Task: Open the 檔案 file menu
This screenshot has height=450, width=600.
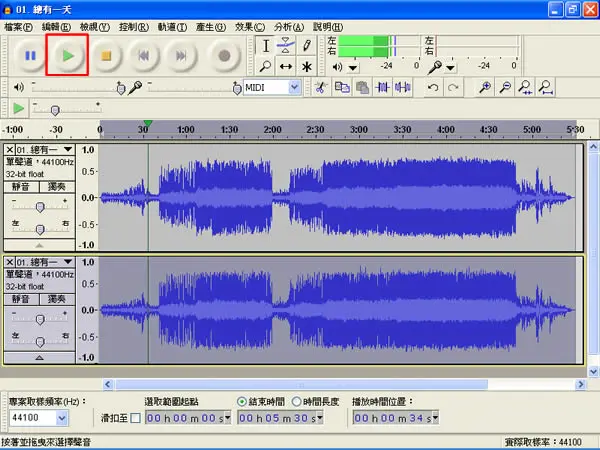Action: tap(18, 27)
